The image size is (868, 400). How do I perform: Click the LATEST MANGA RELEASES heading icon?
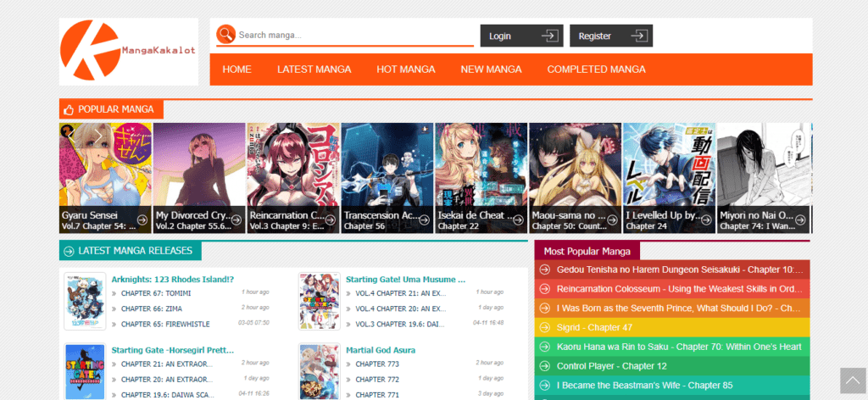coord(69,251)
